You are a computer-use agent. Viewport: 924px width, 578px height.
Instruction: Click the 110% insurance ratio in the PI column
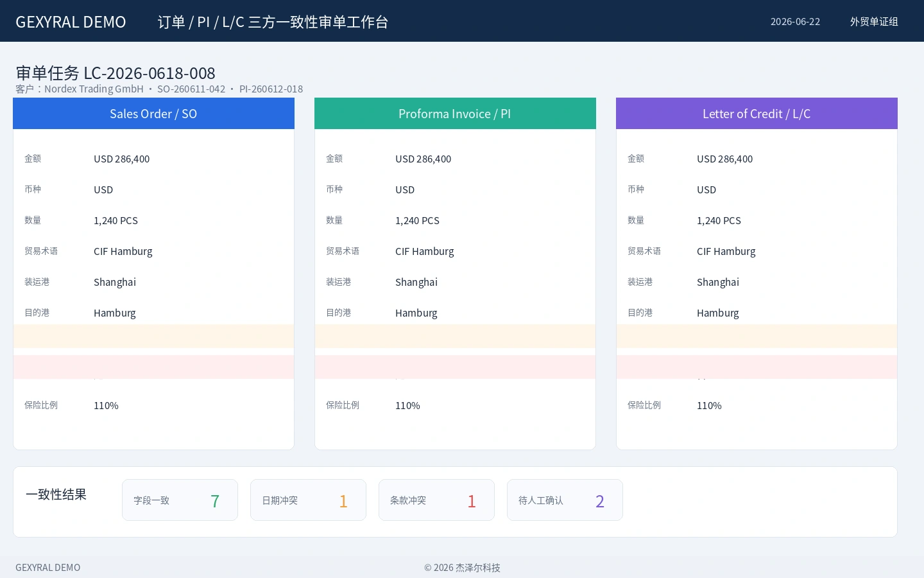[x=407, y=405]
